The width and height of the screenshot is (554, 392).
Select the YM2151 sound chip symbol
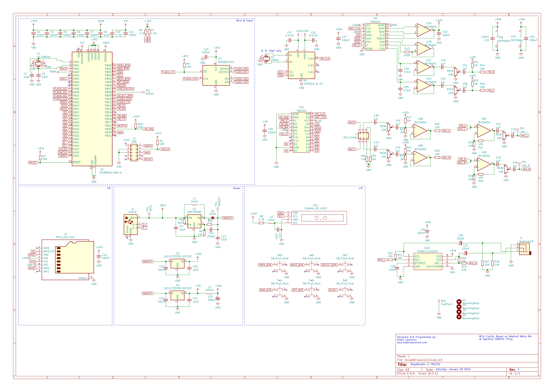301,132
